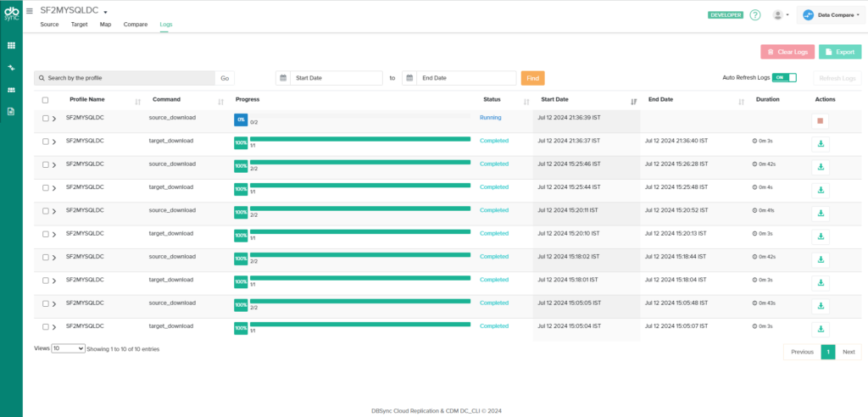Expand row started 15:05:05 IST

(54, 304)
